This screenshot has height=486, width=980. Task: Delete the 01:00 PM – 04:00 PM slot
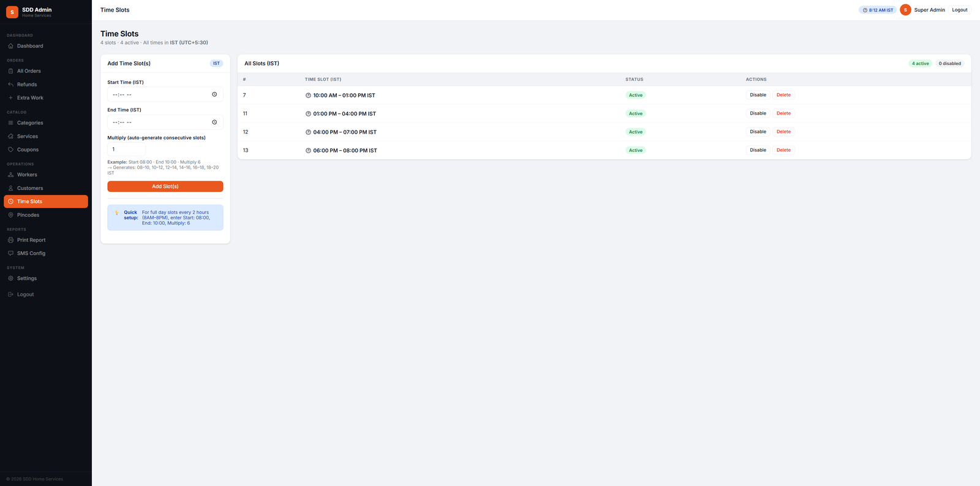pos(783,113)
